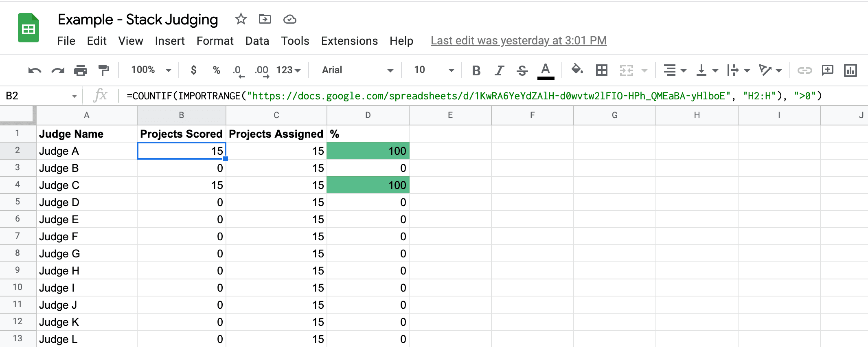Click the Print icon in toolbar
This screenshot has height=347, width=868.
click(81, 70)
